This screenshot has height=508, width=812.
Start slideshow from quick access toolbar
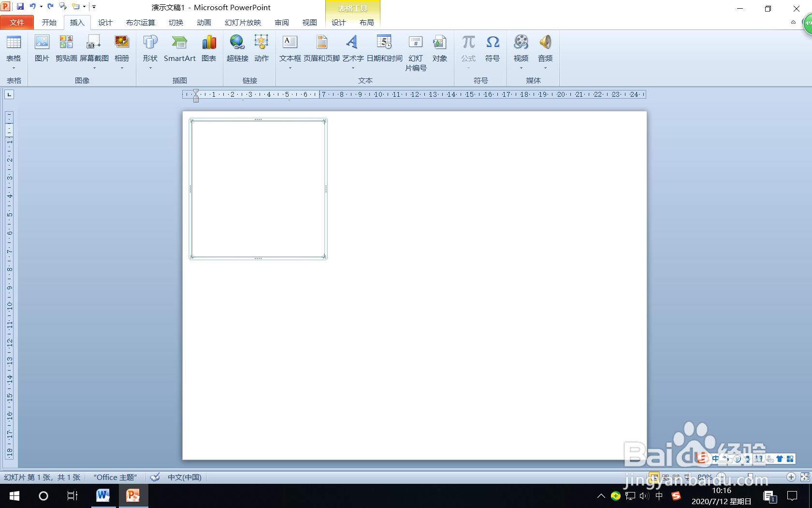click(63, 7)
